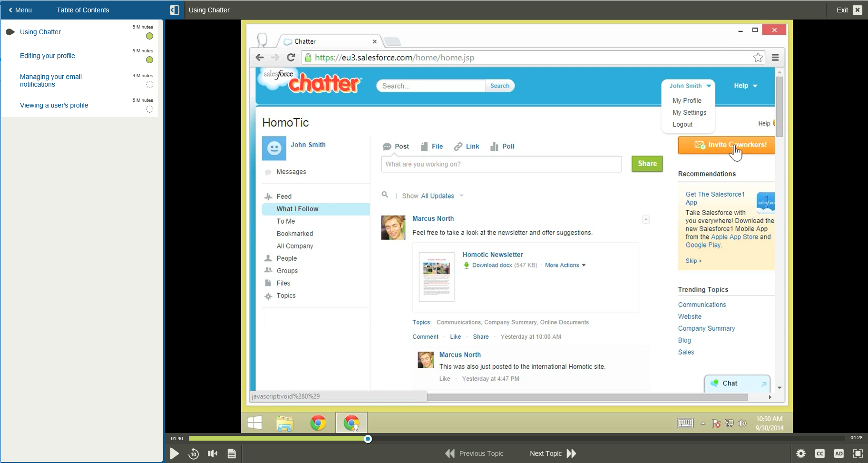Enable closed captions
The height and width of the screenshot is (463, 868).
pyautogui.click(x=820, y=453)
